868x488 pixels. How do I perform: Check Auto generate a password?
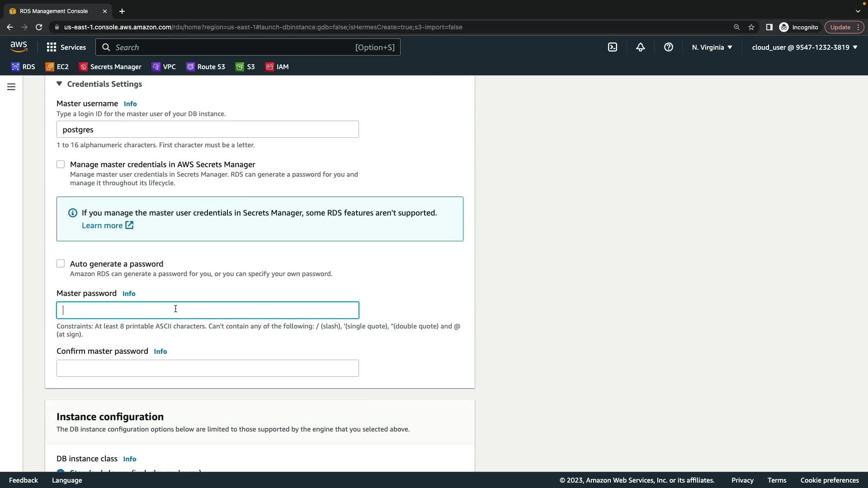pyautogui.click(x=61, y=264)
